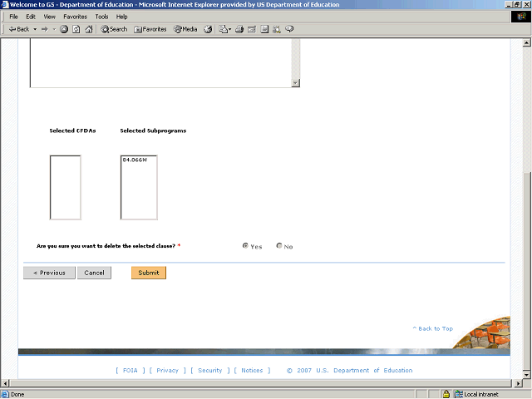532x399 pixels.
Task: Click inside the Selected CFDAs list box
Action: tap(65, 188)
